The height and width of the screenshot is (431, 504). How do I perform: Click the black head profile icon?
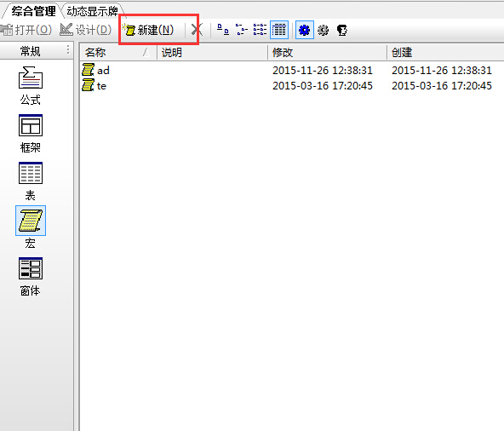(342, 30)
